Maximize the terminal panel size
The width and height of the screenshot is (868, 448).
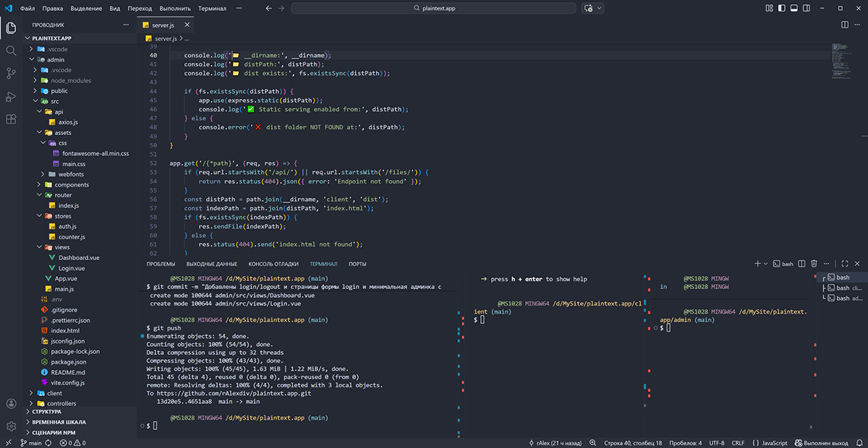[x=844, y=264]
